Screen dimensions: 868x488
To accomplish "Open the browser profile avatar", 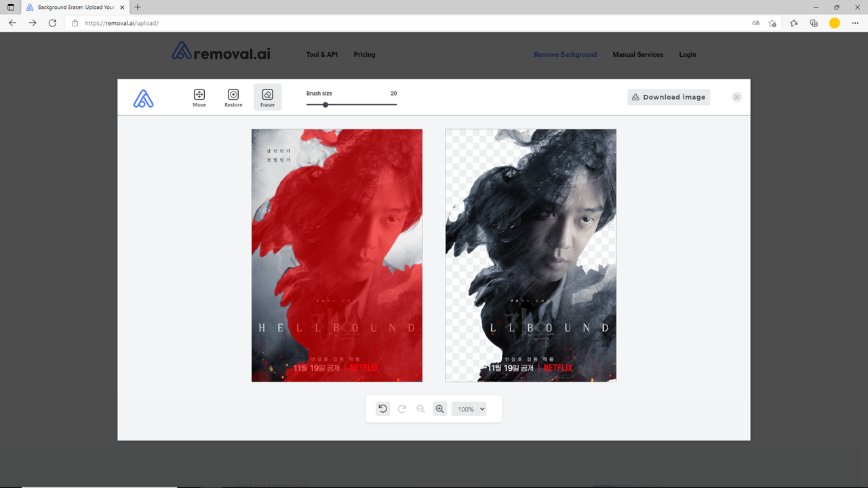I will 835,23.
